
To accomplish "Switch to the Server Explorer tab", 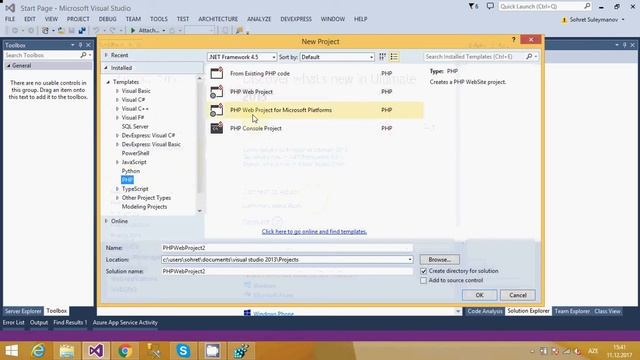I will [23, 311].
